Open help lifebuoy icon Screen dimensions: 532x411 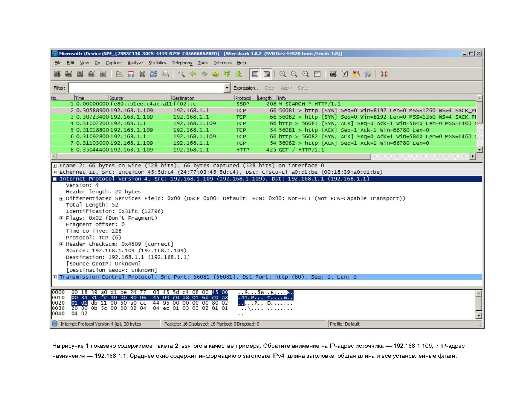pos(384,74)
